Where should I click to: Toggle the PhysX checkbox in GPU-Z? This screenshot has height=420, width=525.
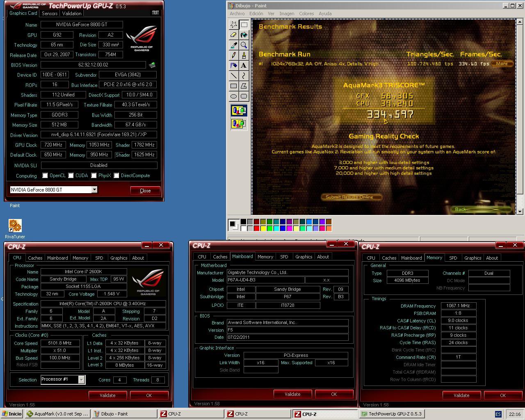tap(94, 176)
